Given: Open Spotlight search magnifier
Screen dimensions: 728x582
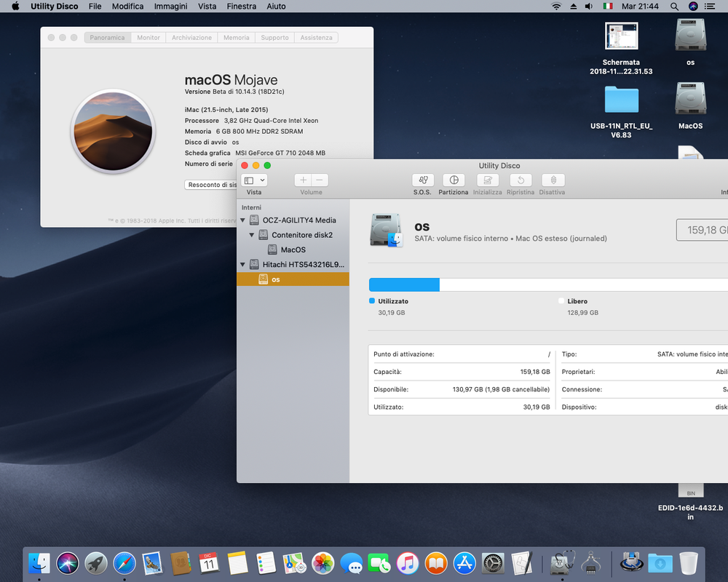Looking at the screenshot, I should pyautogui.click(x=675, y=6).
